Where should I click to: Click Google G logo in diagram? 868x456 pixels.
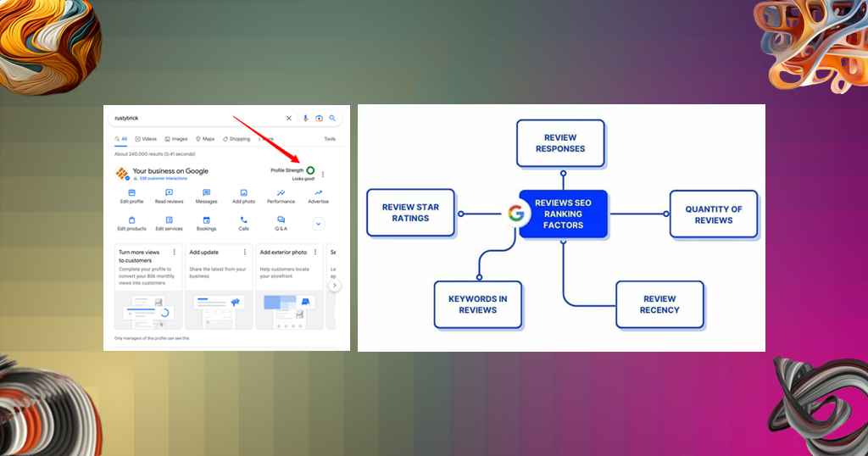tap(516, 213)
